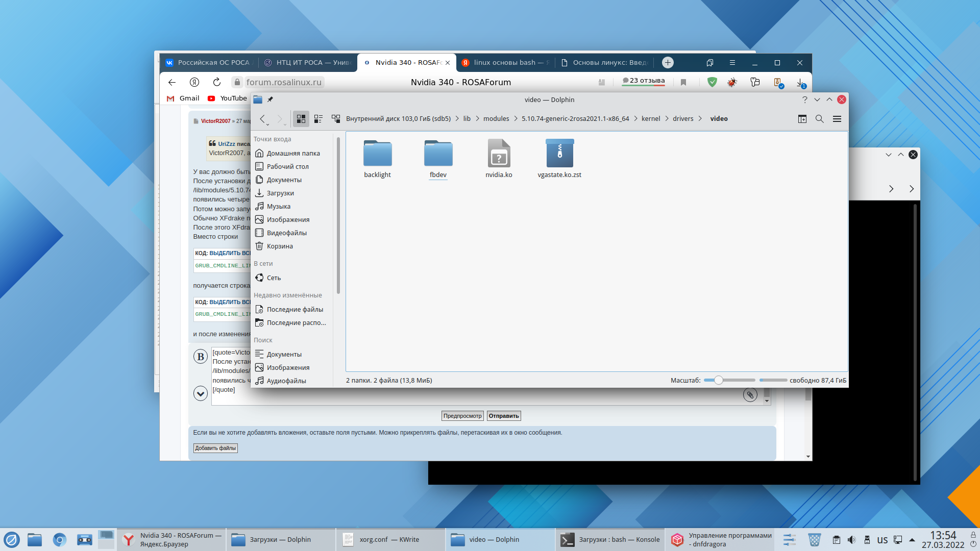980x551 pixels.
Task: Switch Dolphin to details tree view mode
Action: coord(336,119)
